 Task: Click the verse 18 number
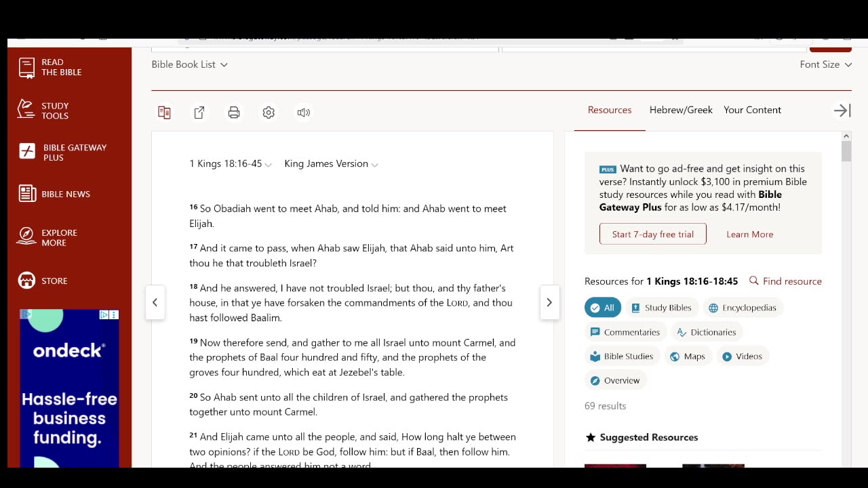pos(193,287)
